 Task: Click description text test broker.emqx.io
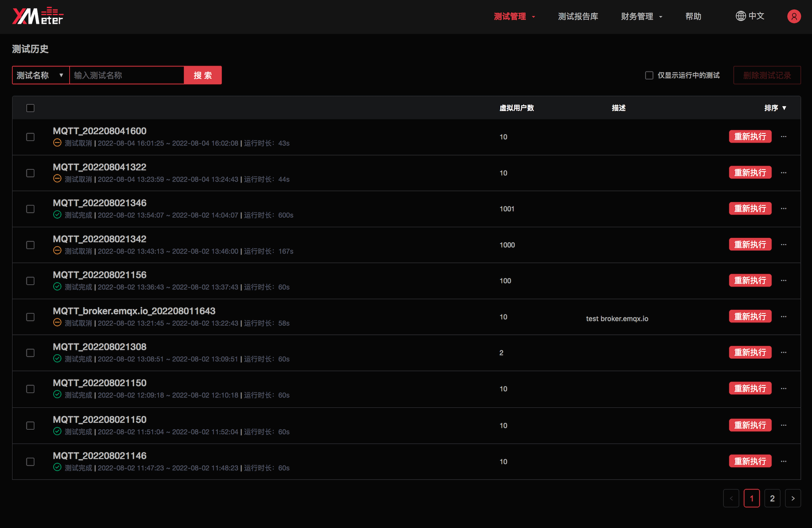[617, 319]
